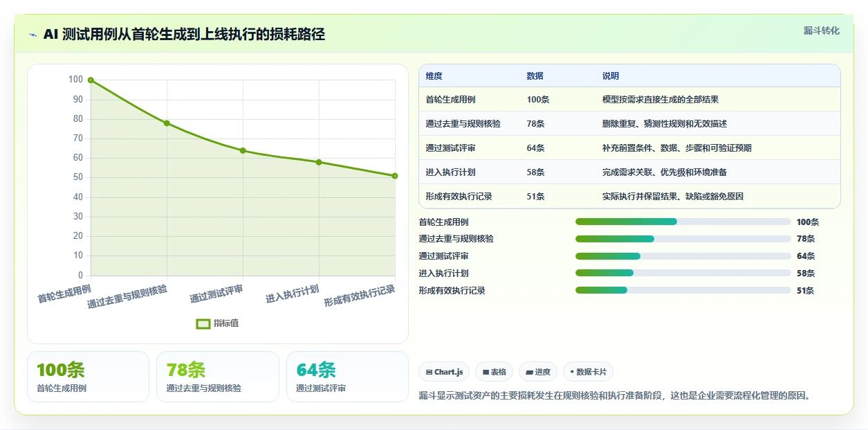Click 模型按需求直接生成的全部结果 description
The image size is (868, 430).
(661, 100)
